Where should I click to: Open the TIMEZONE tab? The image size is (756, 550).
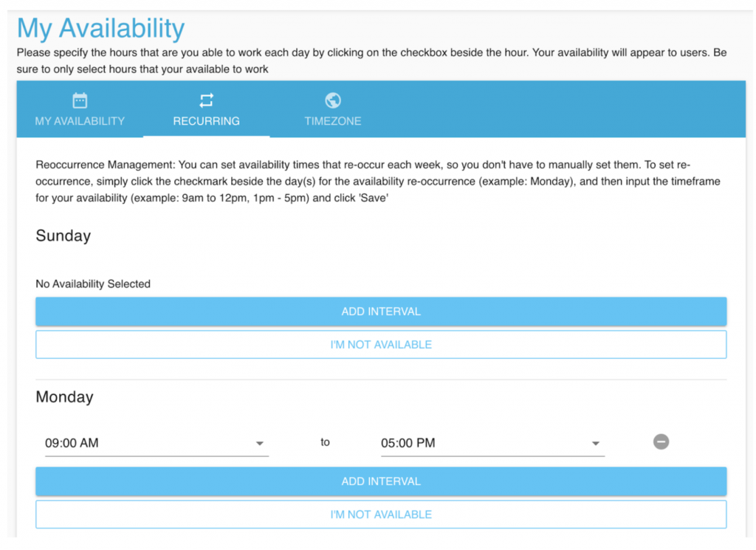point(333,109)
